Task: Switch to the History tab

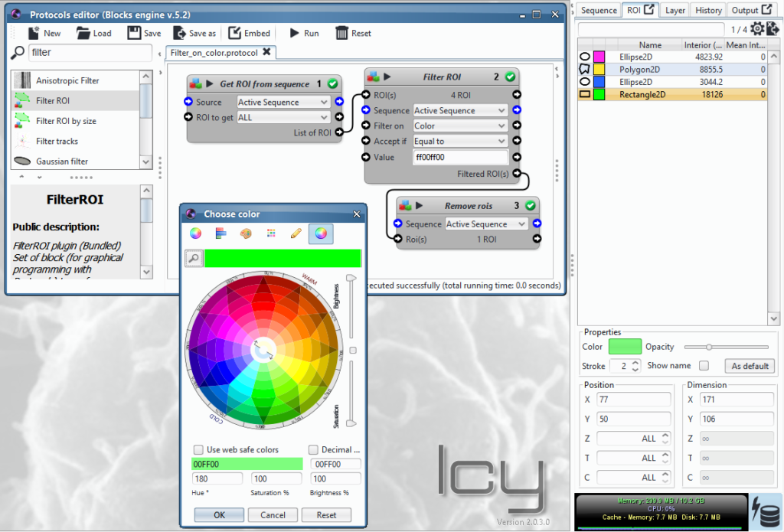Action: [707, 10]
